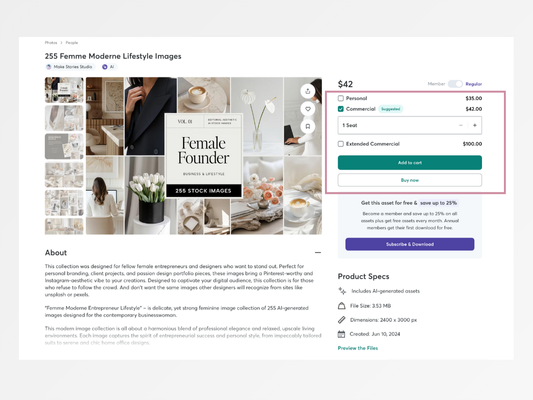533x400 pixels.
Task: Decrease seat count with minus button
Action: [461, 125]
